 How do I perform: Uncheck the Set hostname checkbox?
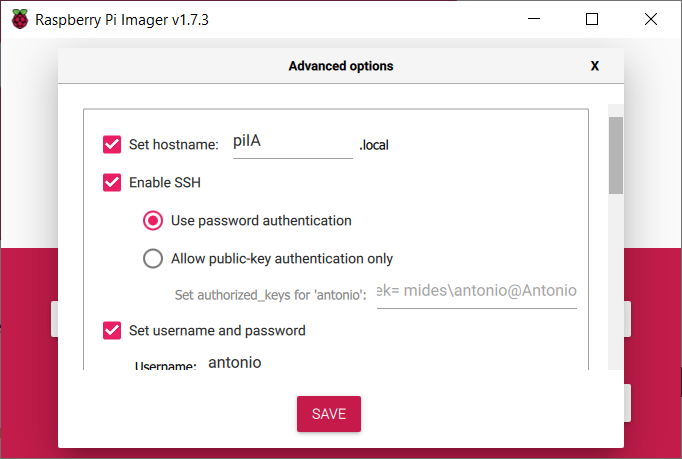click(112, 145)
